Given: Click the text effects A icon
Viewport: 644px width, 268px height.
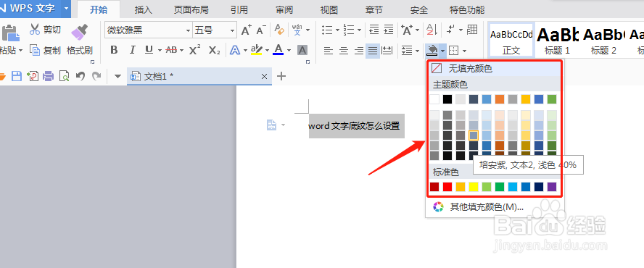Looking at the screenshot, I should (234, 50).
